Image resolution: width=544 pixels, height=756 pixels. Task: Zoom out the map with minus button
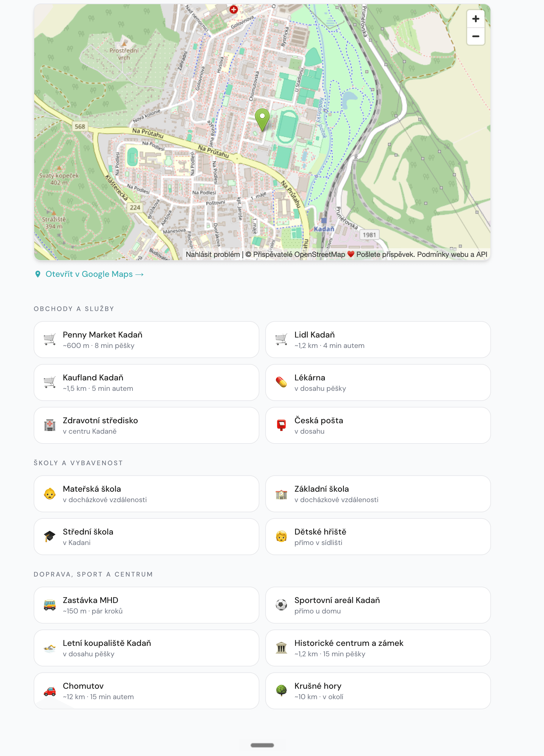[476, 36]
